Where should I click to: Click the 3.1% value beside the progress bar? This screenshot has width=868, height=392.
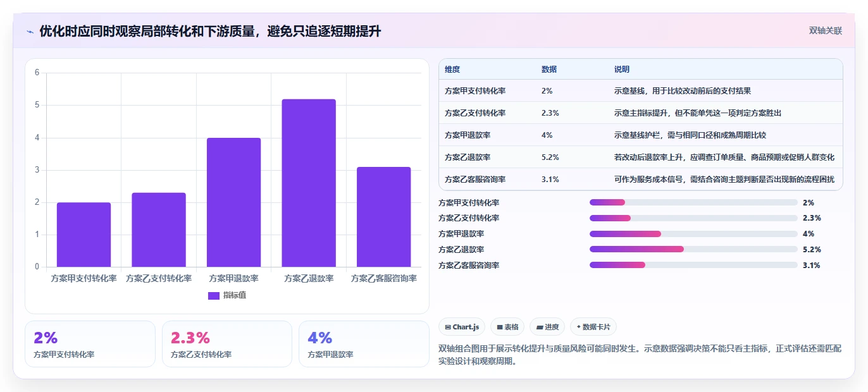tap(812, 266)
